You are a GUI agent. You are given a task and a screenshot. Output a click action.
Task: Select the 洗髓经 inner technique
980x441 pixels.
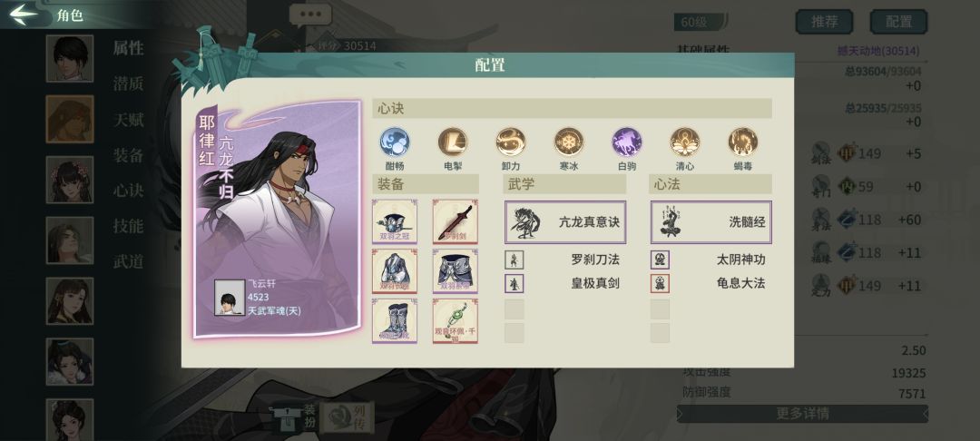click(x=711, y=221)
